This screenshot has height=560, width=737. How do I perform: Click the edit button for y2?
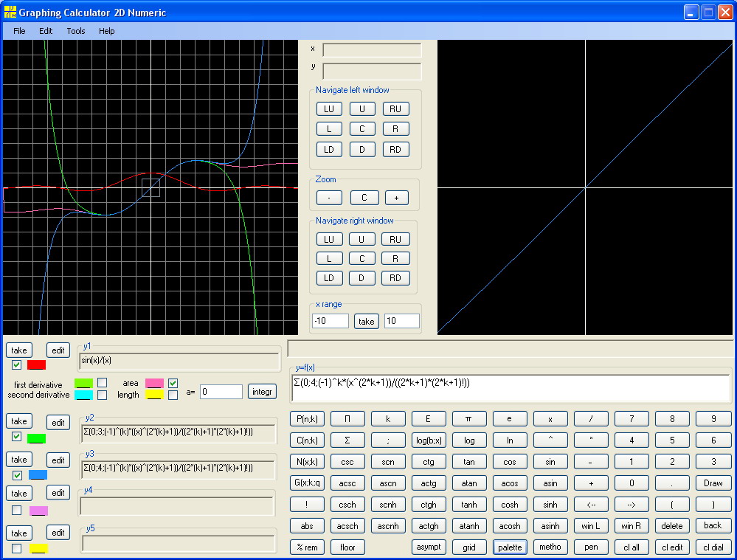click(58, 422)
